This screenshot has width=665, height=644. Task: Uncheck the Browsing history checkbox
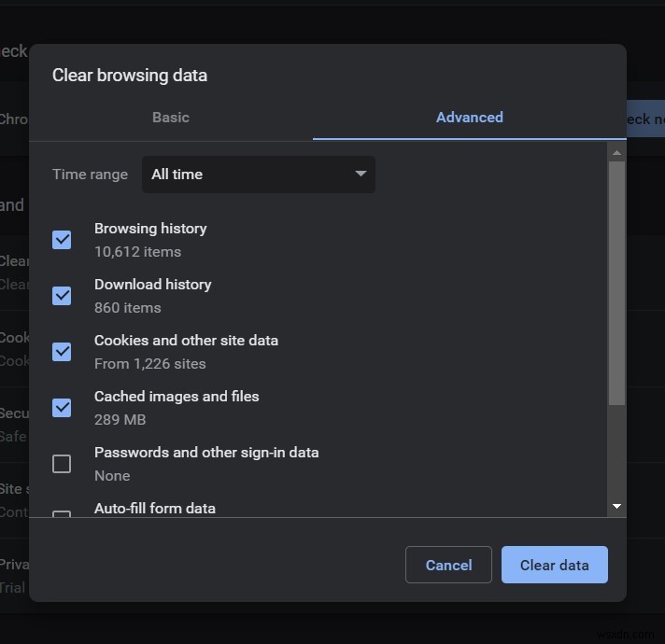coord(62,240)
